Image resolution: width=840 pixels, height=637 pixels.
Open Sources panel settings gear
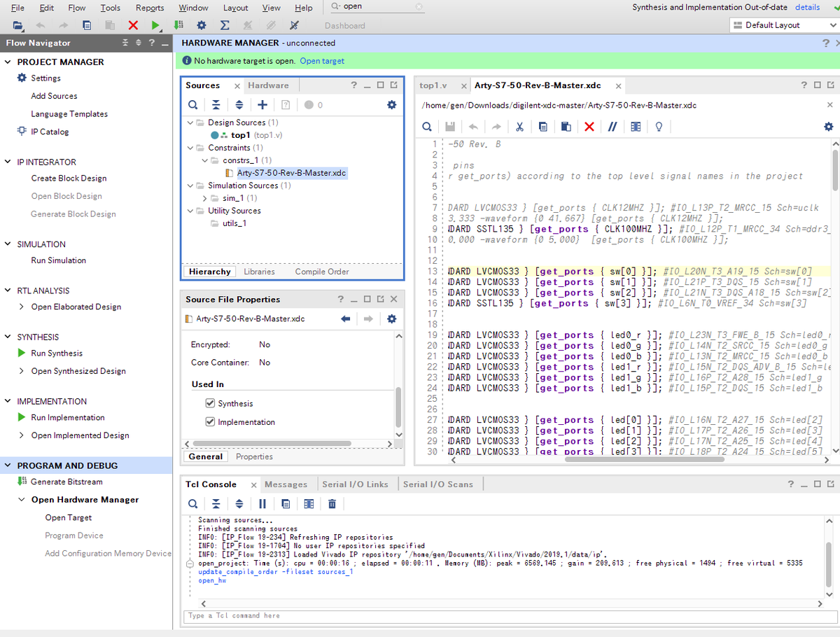click(391, 105)
